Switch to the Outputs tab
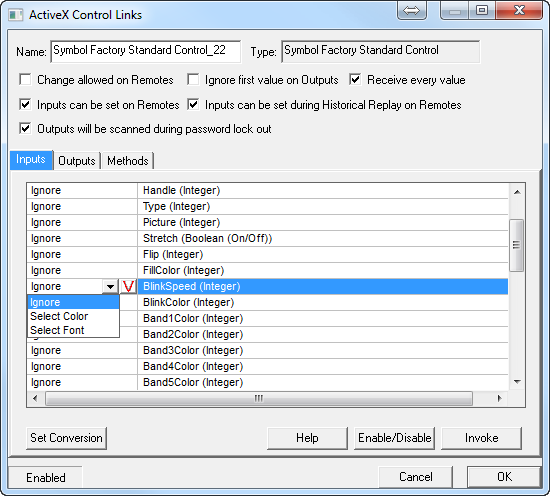This screenshot has height=496, width=550. [x=77, y=161]
